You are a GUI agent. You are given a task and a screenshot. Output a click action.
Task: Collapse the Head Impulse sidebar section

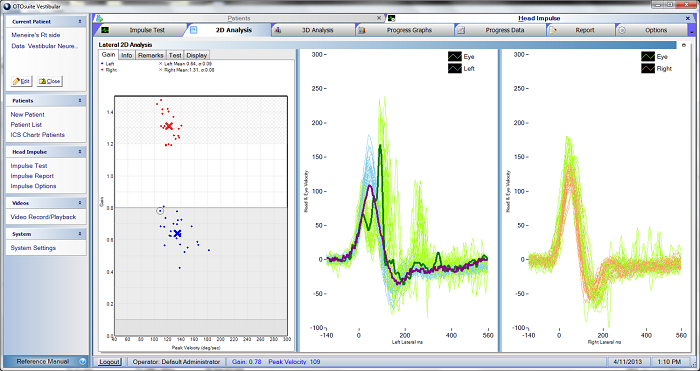point(80,152)
